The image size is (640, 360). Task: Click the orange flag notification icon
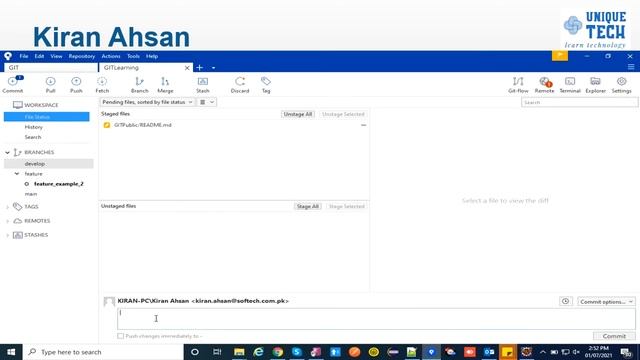[x=560, y=55]
